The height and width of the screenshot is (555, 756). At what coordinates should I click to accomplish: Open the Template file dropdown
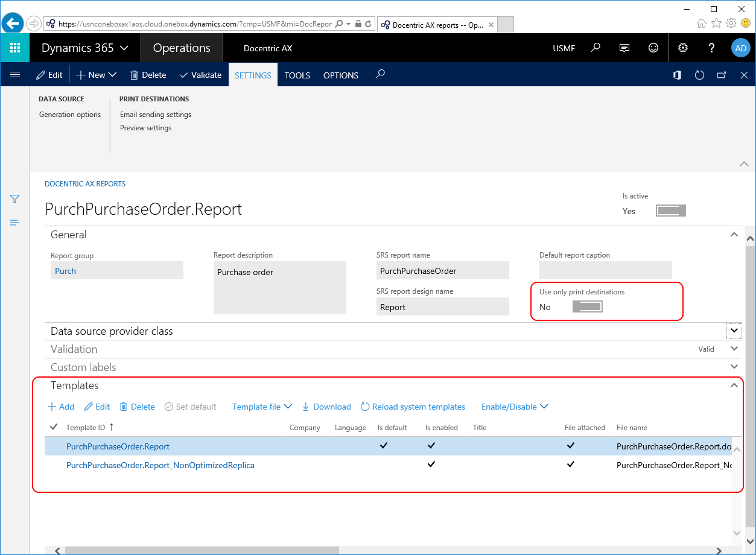click(x=262, y=407)
